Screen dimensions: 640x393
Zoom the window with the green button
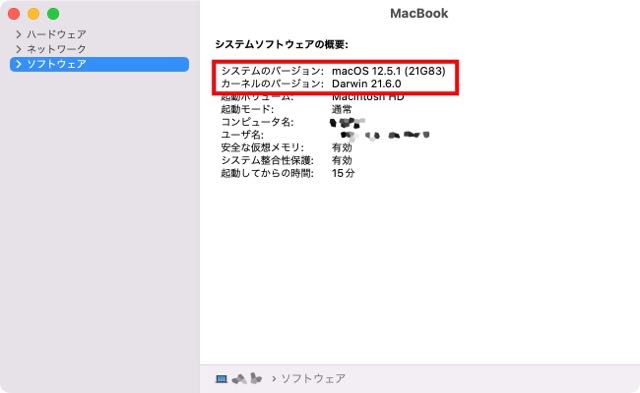pyautogui.click(x=53, y=14)
